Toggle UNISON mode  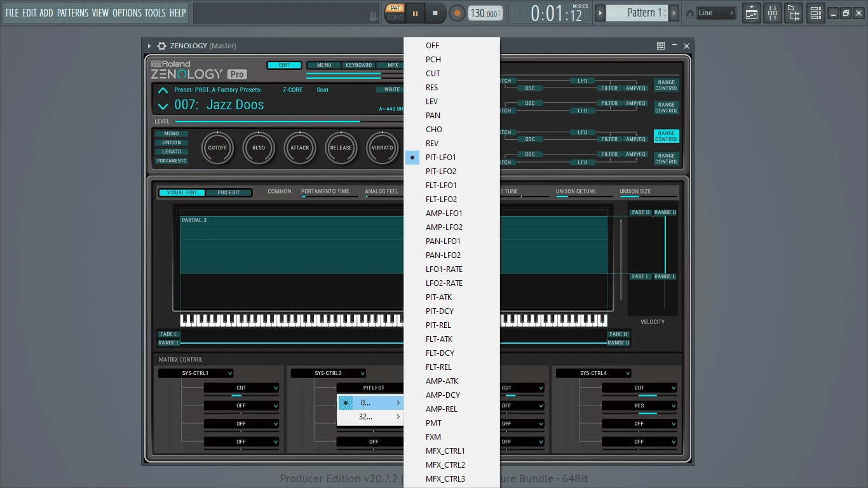(172, 142)
